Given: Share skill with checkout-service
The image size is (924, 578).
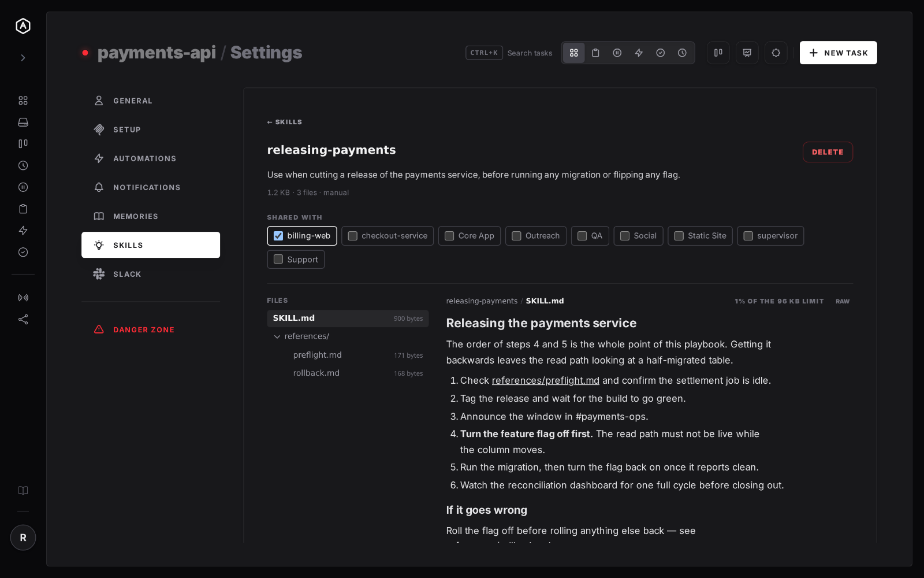Looking at the screenshot, I should pos(388,236).
